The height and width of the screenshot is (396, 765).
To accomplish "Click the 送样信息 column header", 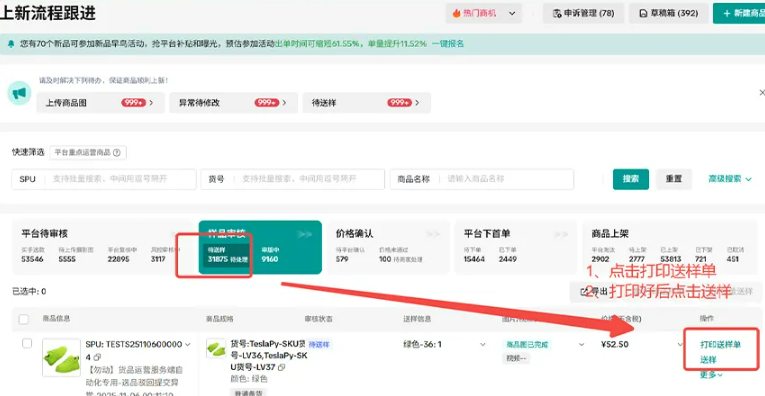I will pos(417,318).
